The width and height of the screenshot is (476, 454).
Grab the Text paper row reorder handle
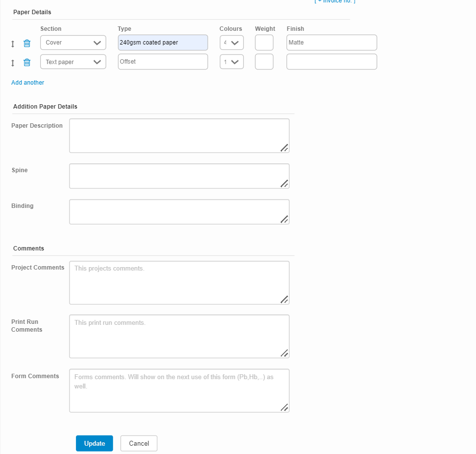(13, 63)
